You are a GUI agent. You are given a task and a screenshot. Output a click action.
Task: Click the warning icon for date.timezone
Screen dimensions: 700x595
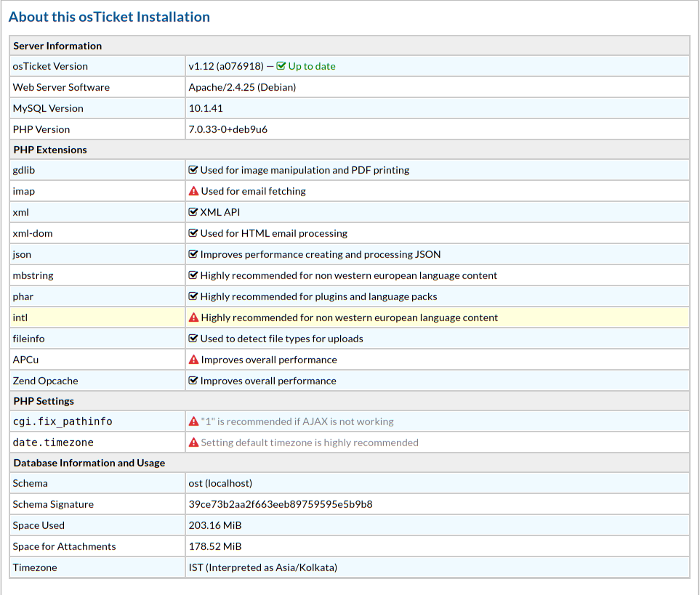click(193, 442)
